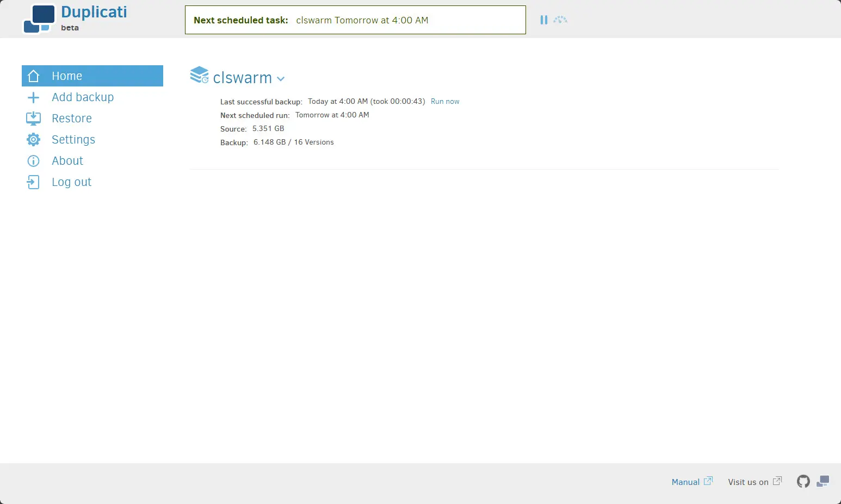Screen dimensions: 841x504
Task: Open the Manual link
Action: click(x=692, y=482)
